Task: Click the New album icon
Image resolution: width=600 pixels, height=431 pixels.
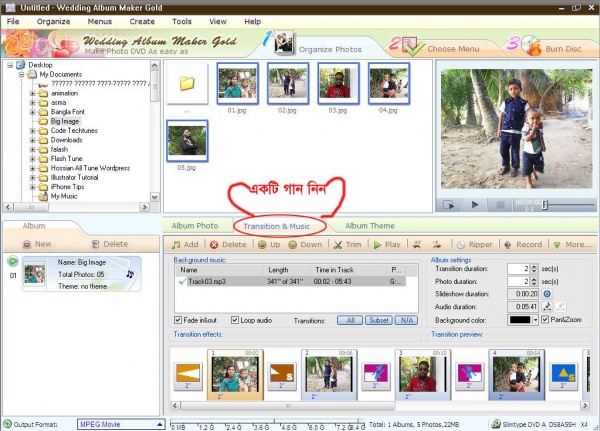Action: [27, 244]
